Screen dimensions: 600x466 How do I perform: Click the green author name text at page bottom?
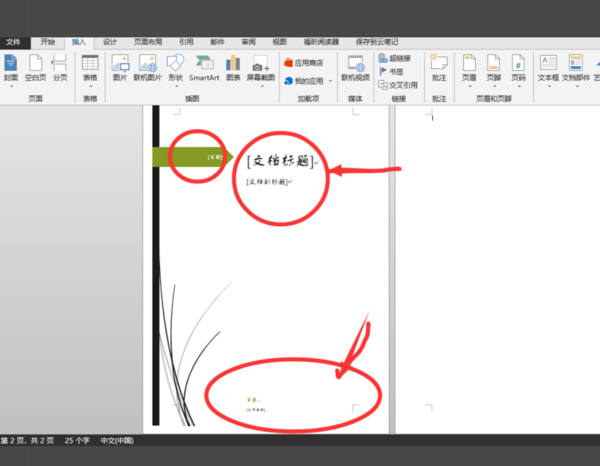tap(252, 400)
